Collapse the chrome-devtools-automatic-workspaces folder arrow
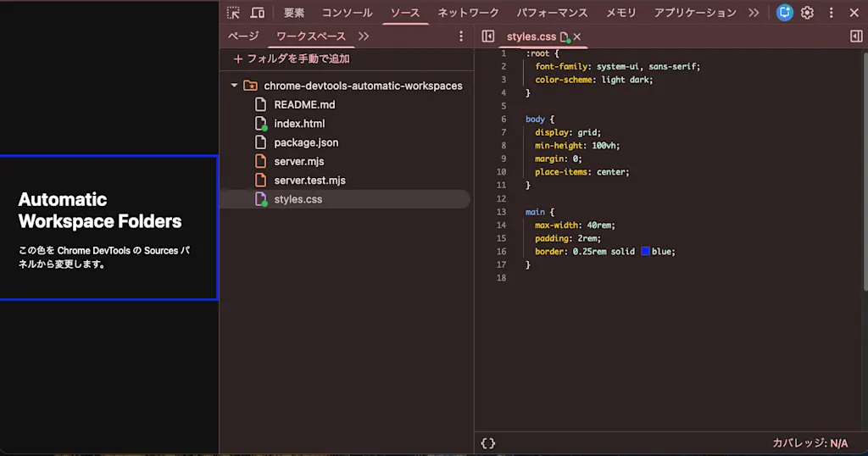The height and width of the screenshot is (456, 868). (234, 86)
